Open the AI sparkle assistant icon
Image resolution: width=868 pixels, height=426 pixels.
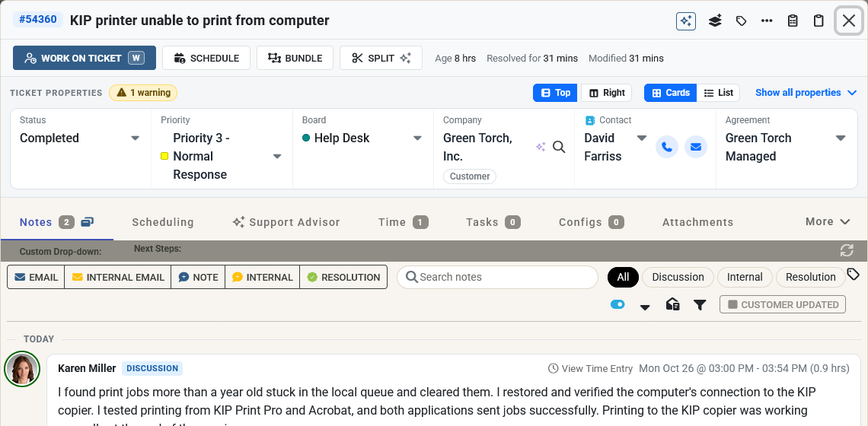[686, 21]
